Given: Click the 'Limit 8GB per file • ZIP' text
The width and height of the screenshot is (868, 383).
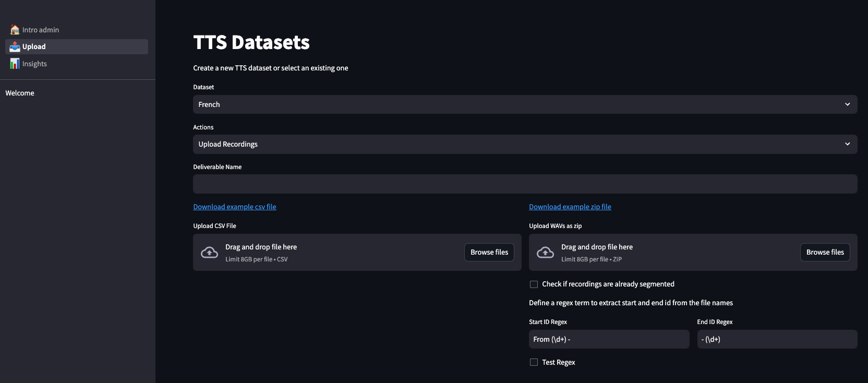Looking at the screenshot, I should (x=592, y=259).
